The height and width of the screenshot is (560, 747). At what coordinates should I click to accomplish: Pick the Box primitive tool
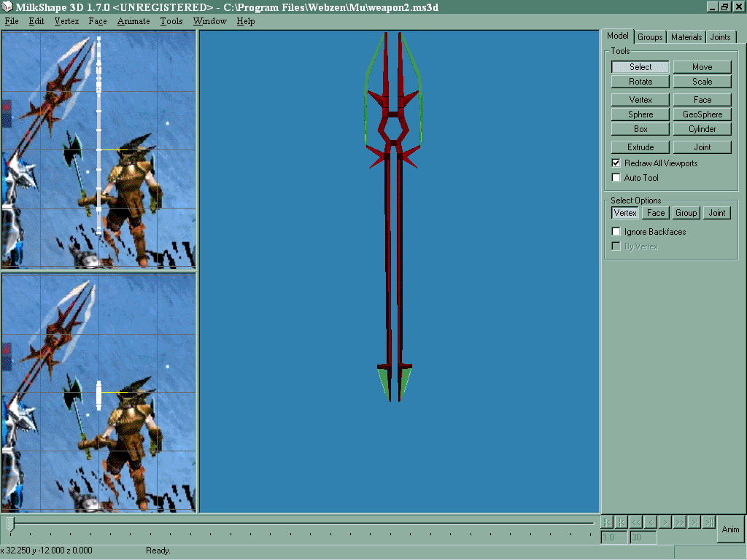click(640, 129)
